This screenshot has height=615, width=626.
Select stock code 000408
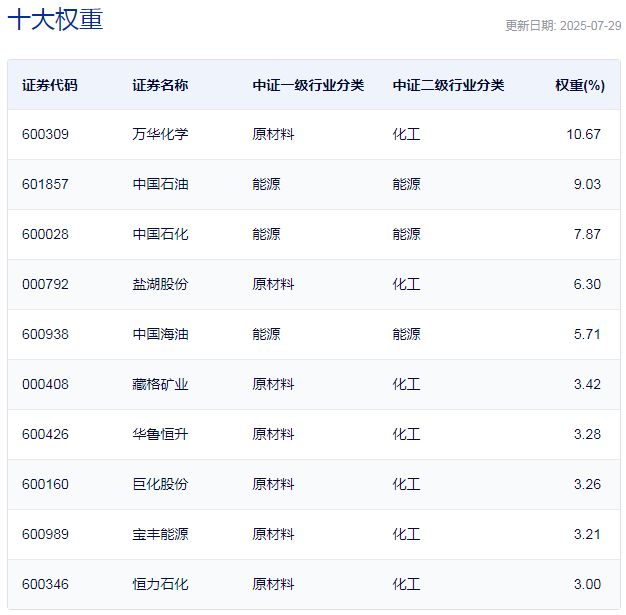point(45,384)
